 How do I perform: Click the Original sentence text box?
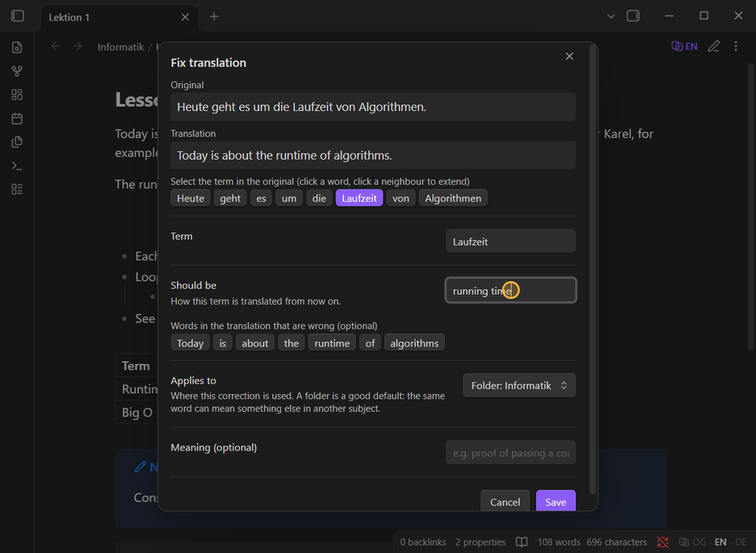pyautogui.click(x=373, y=107)
